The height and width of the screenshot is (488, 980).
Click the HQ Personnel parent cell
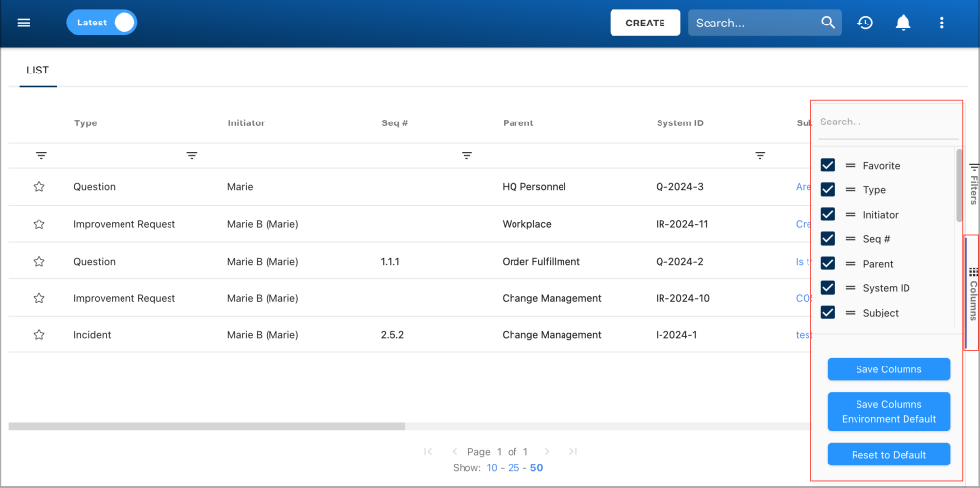tap(534, 187)
